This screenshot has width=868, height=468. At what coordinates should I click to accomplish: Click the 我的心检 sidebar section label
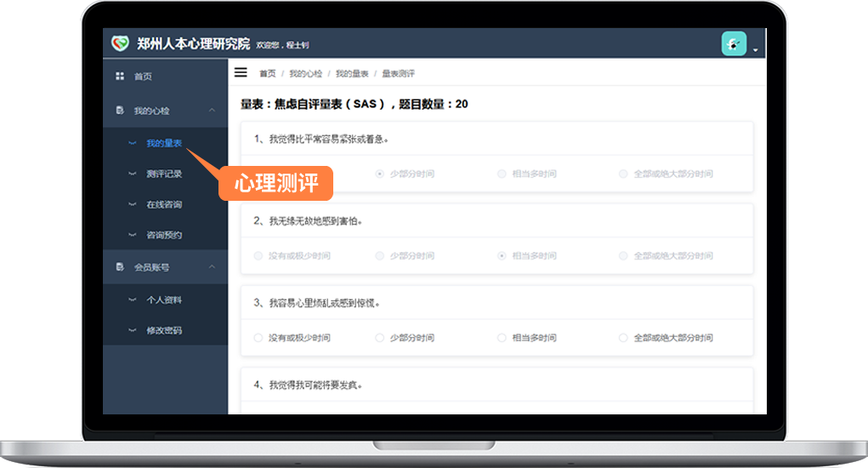[151, 111]
